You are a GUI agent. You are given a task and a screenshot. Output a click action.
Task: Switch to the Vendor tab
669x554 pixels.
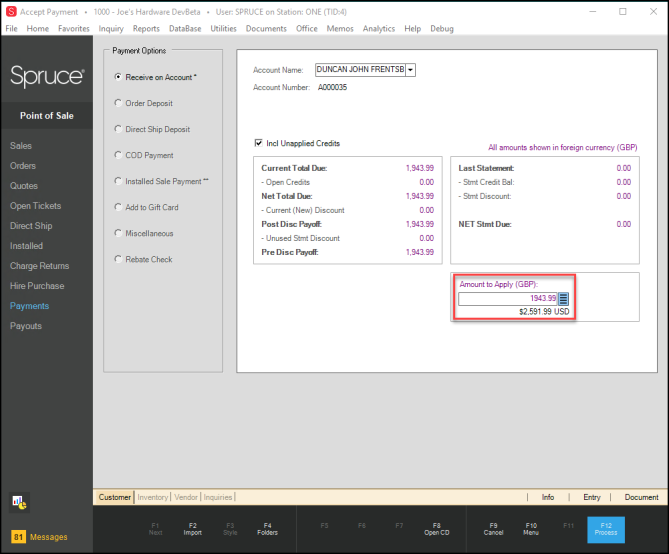coord(186,497)
